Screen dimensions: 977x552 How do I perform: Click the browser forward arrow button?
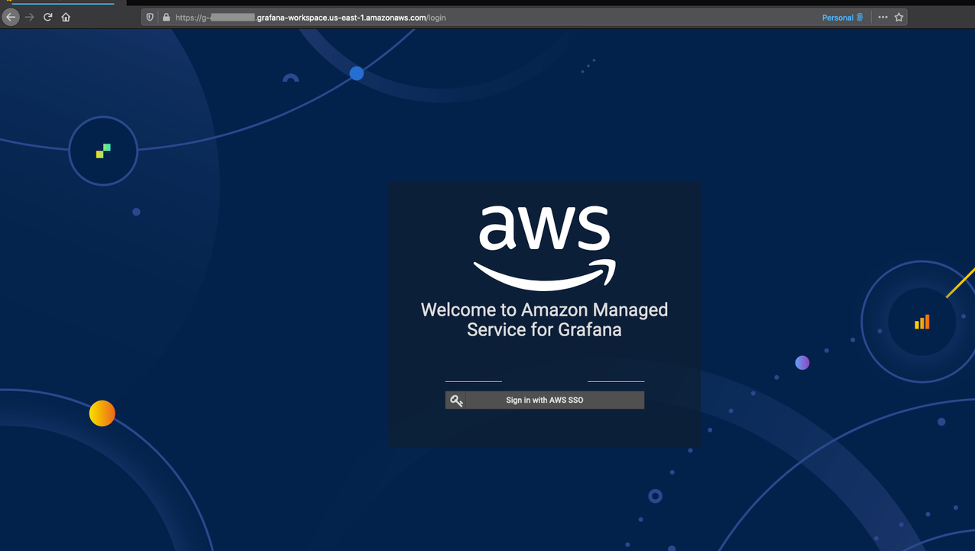coord(29,17)
